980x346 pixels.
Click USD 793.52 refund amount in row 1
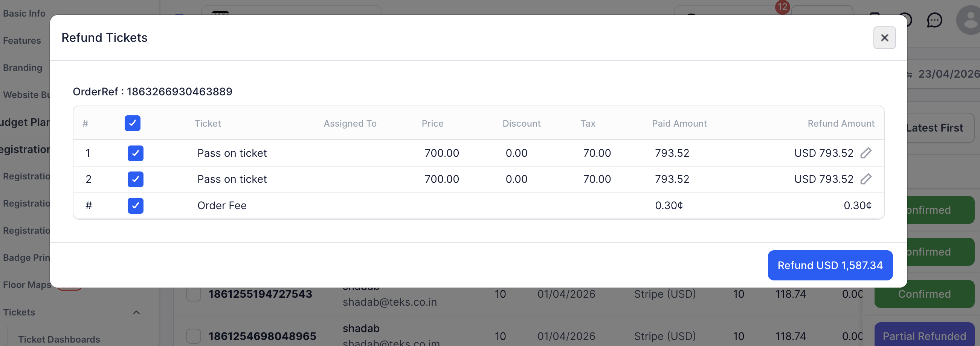tap(824, 153)
